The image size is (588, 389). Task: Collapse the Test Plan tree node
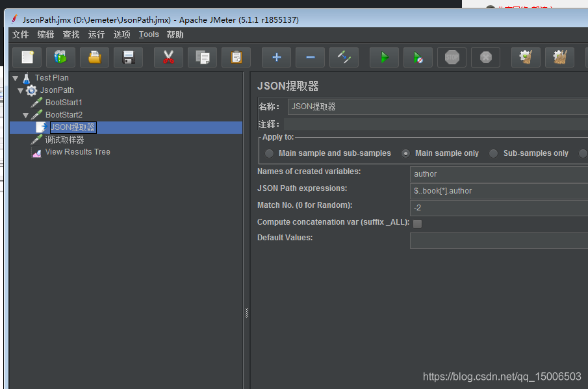point(16,79)
